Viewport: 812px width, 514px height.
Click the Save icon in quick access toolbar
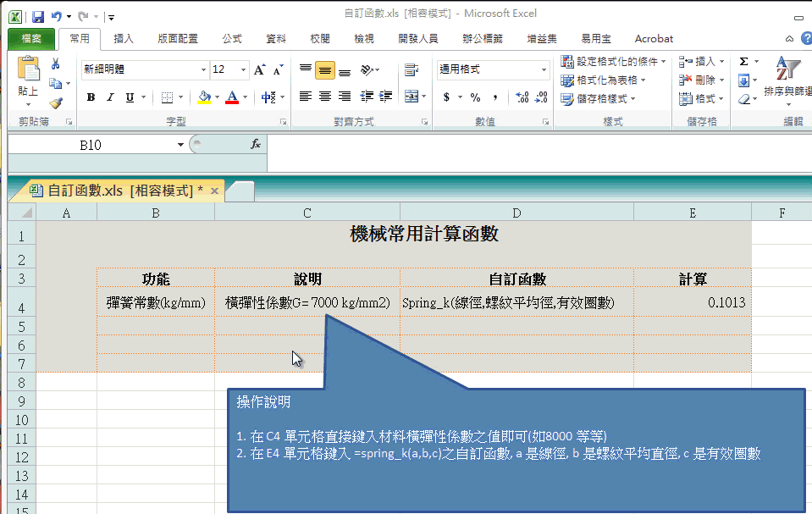pos(38,17)
